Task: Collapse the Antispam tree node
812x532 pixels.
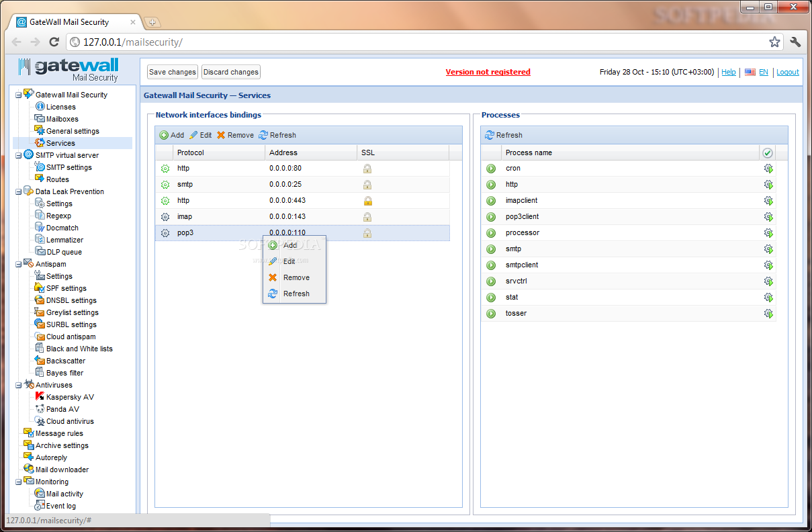Action: (x=19, y=264)
